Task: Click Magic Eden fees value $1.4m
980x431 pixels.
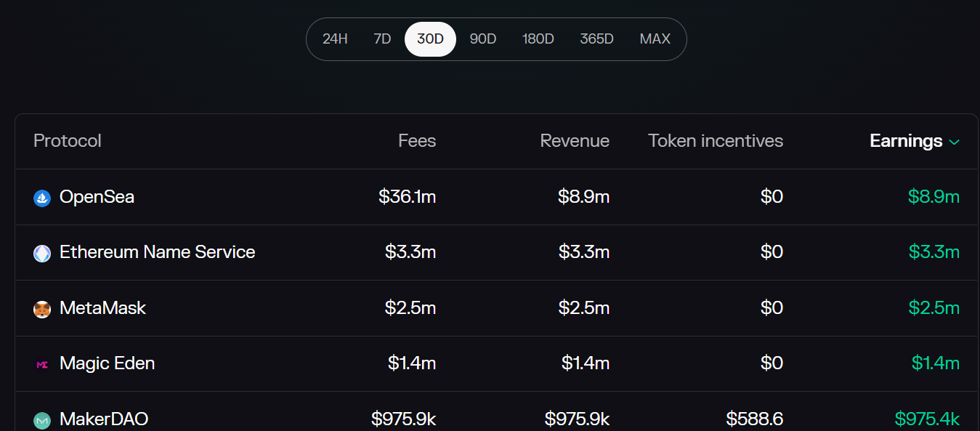Action: click(412, 363)
